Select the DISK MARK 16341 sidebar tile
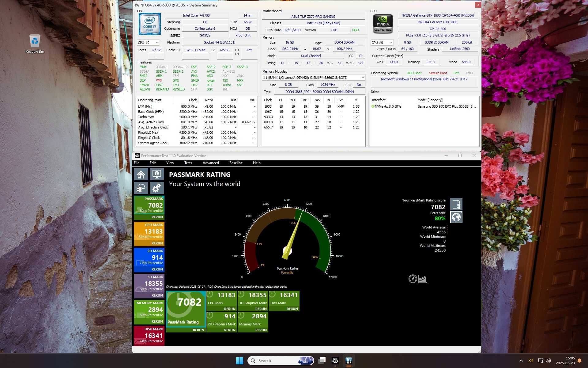The height and width of the screenshot is (368, 588). [149, 335]
